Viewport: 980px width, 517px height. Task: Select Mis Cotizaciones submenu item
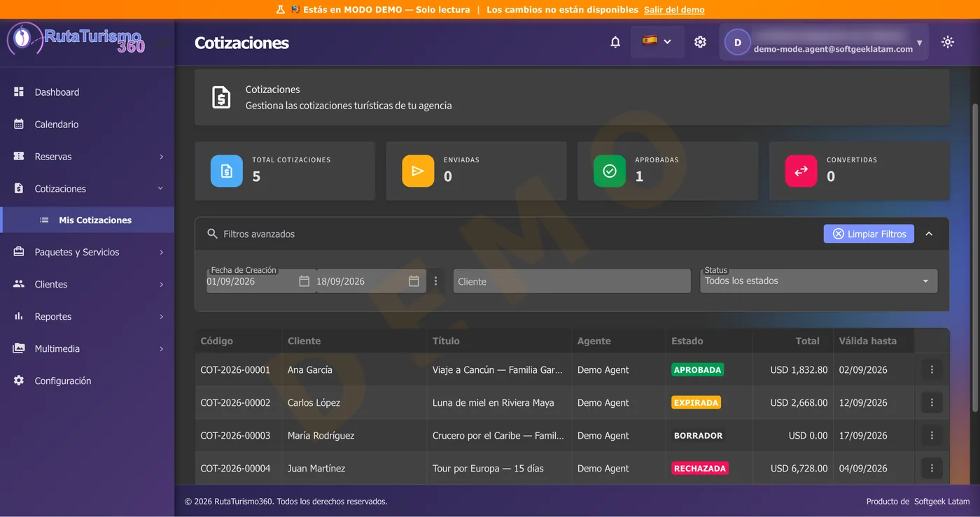click(87, 220)
